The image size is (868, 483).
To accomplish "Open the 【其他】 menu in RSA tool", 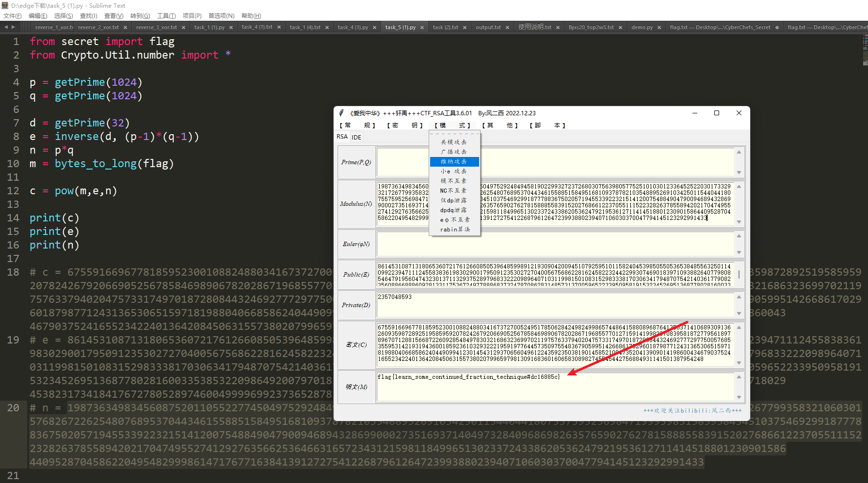I will 500,125.
